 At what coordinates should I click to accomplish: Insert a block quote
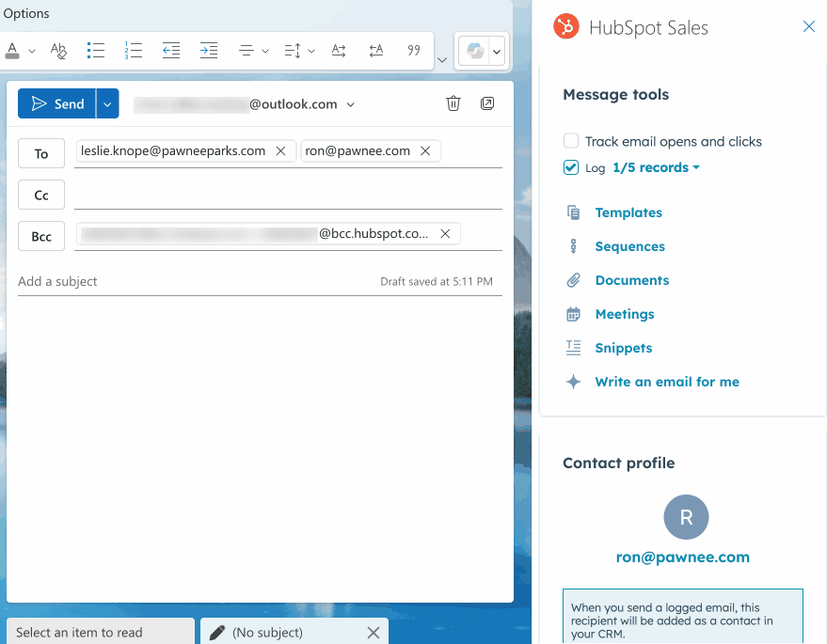pyautogui.click(x=414, y=51)
